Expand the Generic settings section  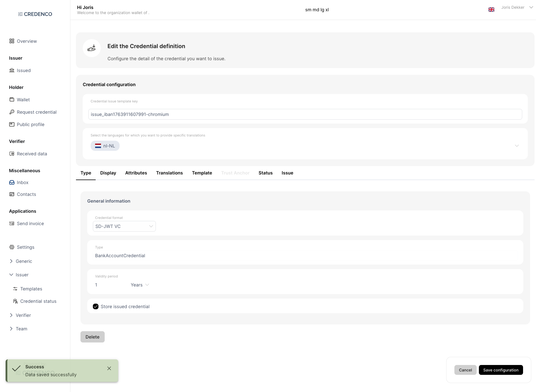[x=11, y=261]
